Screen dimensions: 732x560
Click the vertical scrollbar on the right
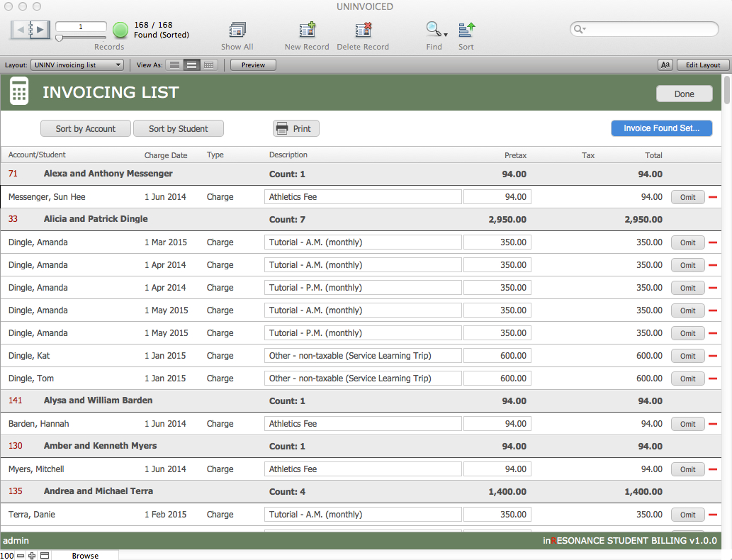pos(727,90)
